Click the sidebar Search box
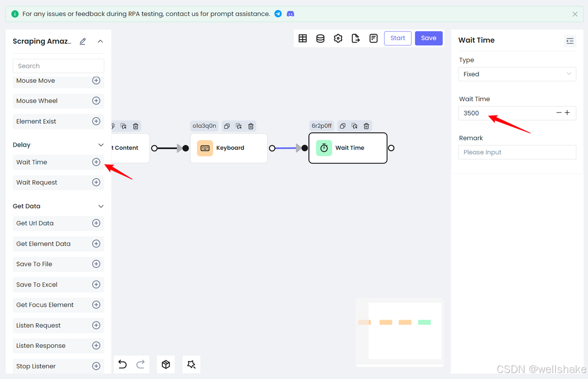The height and width of the screenshot is (379, 588). 58,66
